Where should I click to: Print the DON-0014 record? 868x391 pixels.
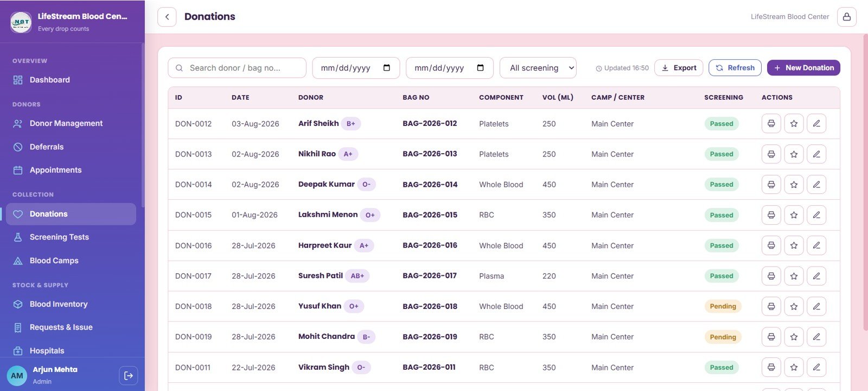tap(771, 185)
